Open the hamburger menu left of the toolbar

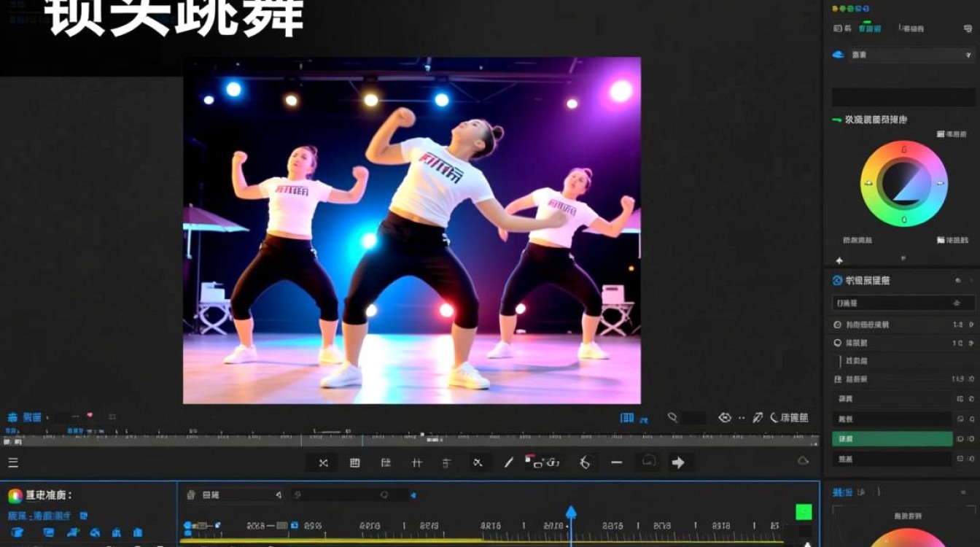13,462
